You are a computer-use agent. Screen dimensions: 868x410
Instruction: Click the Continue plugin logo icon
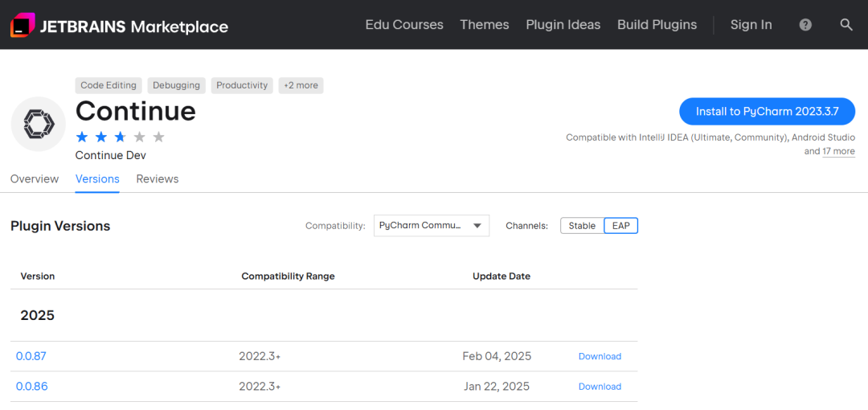point(38,124)
